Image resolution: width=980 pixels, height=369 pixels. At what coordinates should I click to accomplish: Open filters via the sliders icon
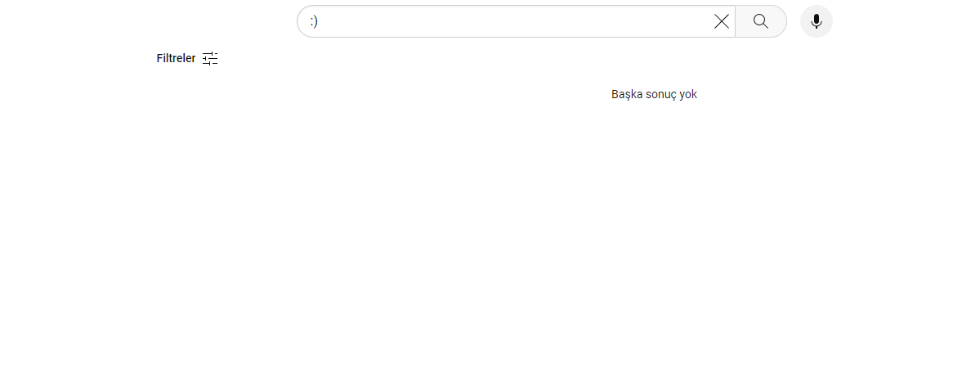210,58
